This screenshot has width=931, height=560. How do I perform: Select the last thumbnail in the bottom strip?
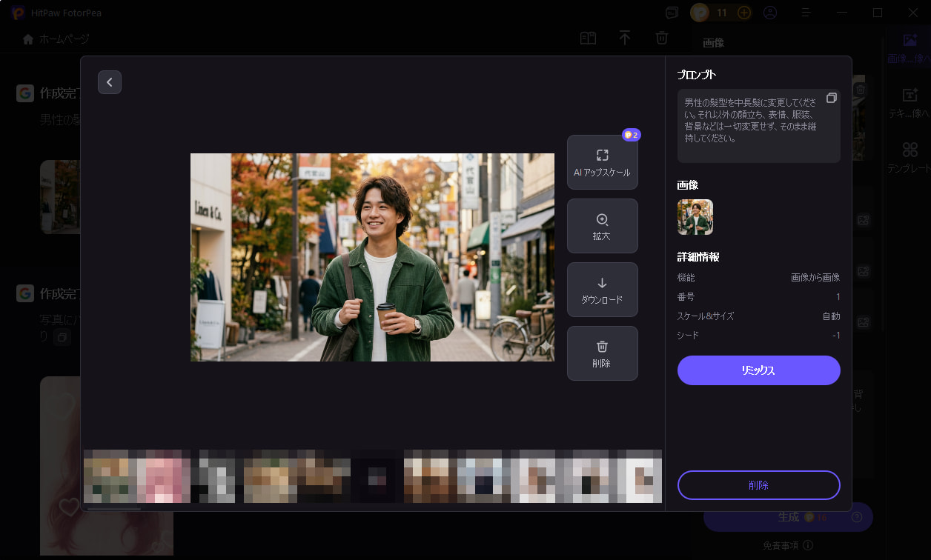(640, 476)
